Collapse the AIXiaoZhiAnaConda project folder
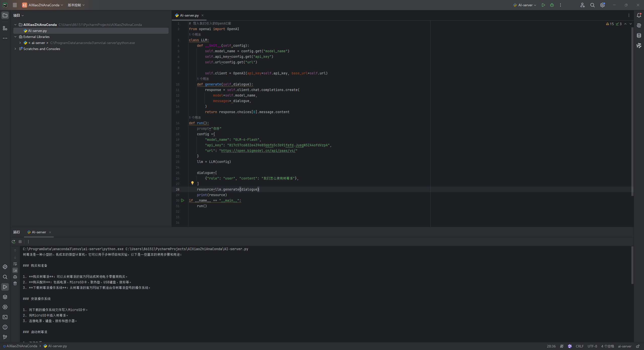The image size is (644, 350). (x=15, y=25)
